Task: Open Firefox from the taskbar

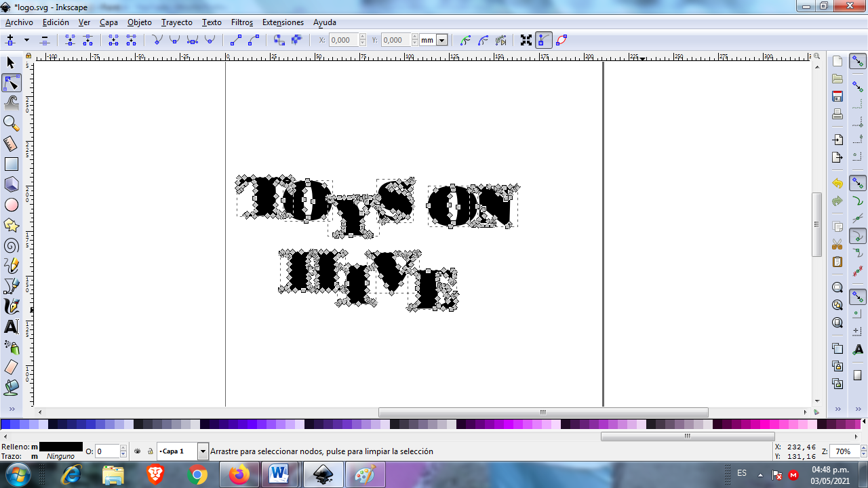Action: (x=239, y=475)
